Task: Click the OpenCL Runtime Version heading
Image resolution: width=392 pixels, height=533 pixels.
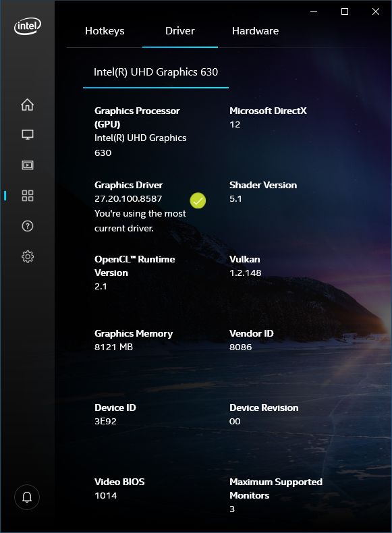Action: tap(135, 266)
